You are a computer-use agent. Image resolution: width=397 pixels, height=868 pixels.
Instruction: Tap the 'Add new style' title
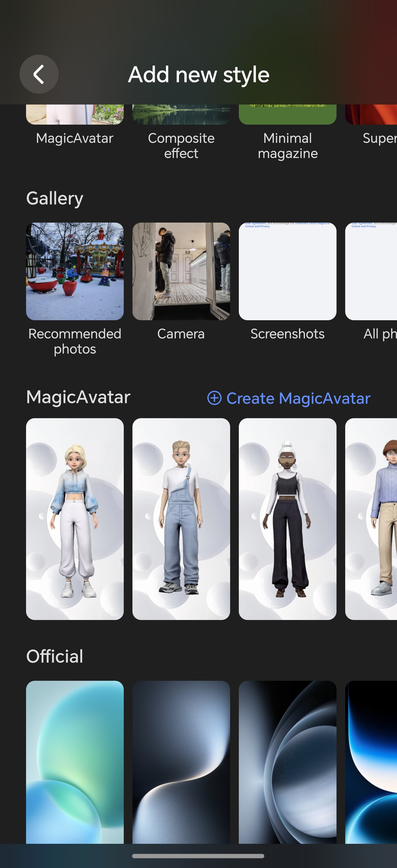click(x=198, y=74)
